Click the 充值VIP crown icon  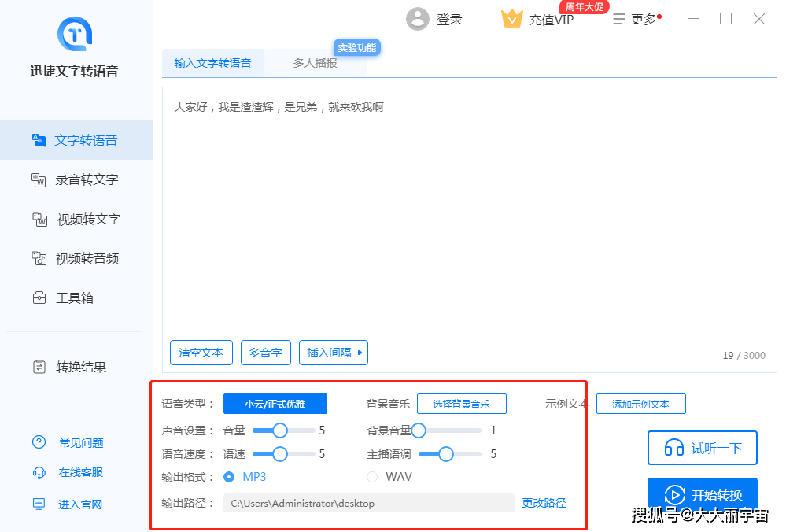click(x=512, y=19)
